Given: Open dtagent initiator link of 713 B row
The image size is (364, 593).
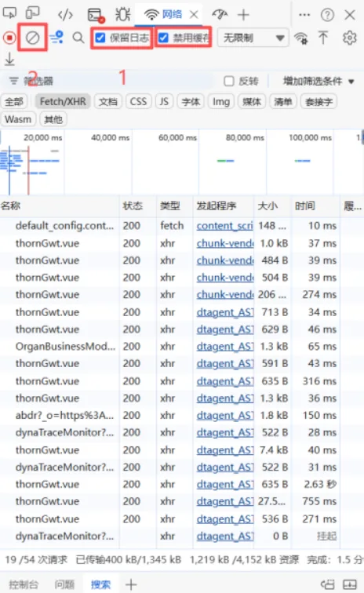Looking at the screenshot, I should [225, 312].
